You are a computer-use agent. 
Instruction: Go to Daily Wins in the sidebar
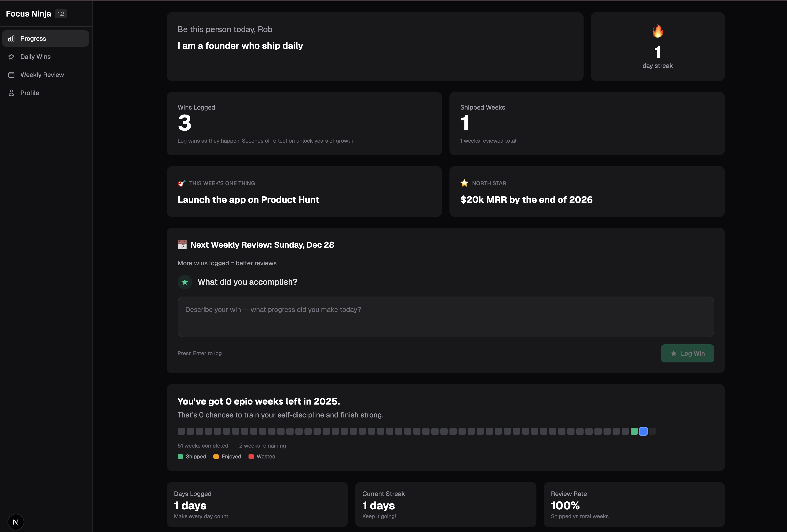click(35, 57)
